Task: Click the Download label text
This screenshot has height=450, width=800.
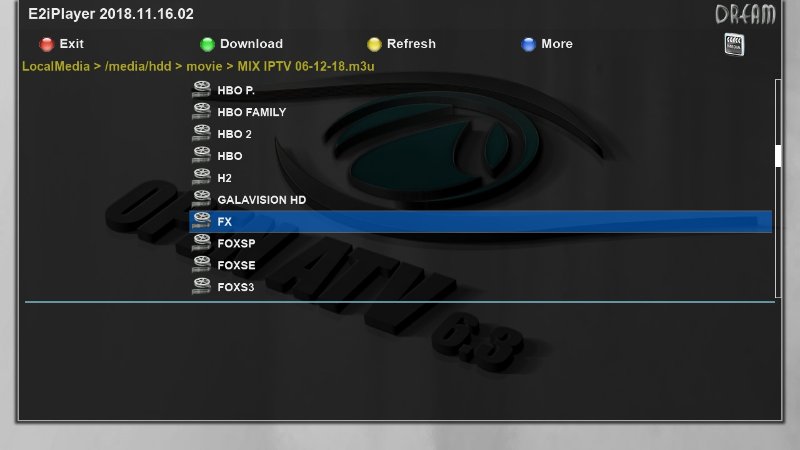Action: click(x=251, y=44)
